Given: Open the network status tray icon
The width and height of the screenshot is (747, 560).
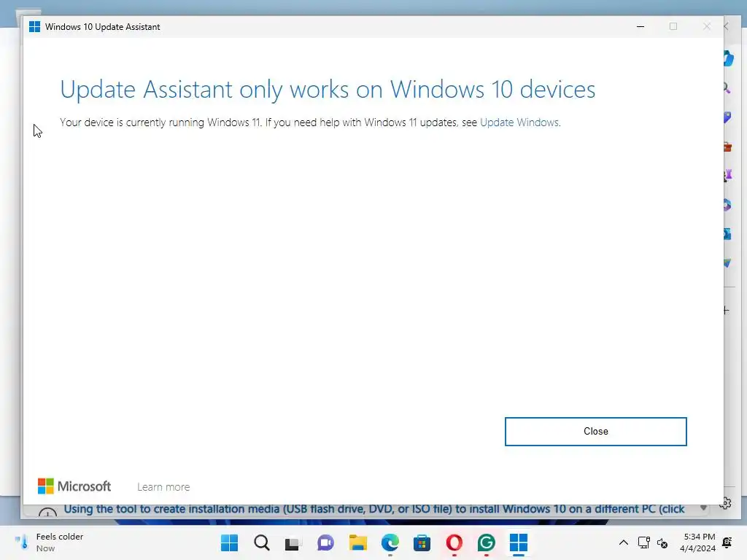Looking at the screenshot, I should coord(643,542).
